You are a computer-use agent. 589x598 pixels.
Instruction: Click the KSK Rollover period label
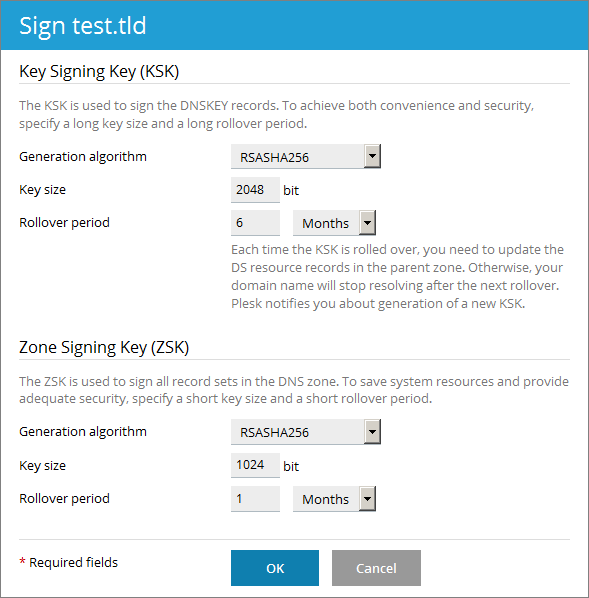64,222
